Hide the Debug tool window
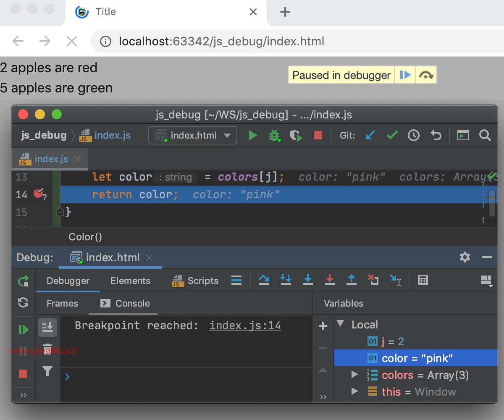Viewport: 504px width, 420px height. [487, 257]
